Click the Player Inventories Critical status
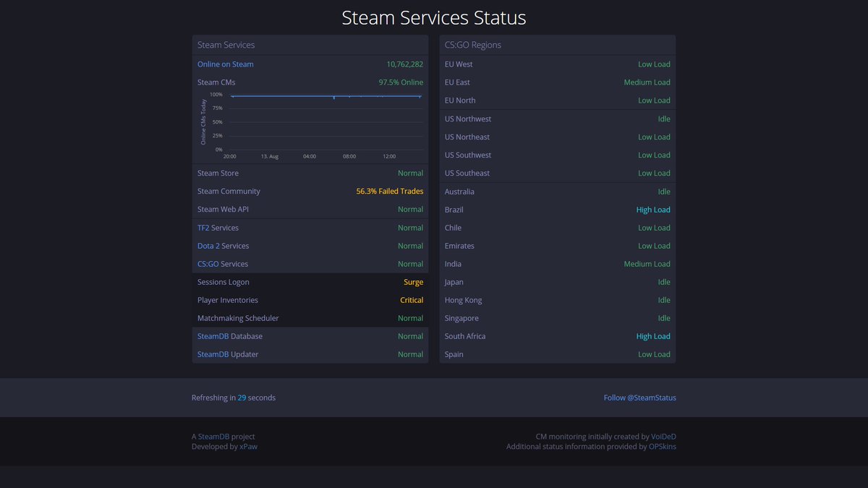Viewport: 868px width, 488px height. pos(412,300)
